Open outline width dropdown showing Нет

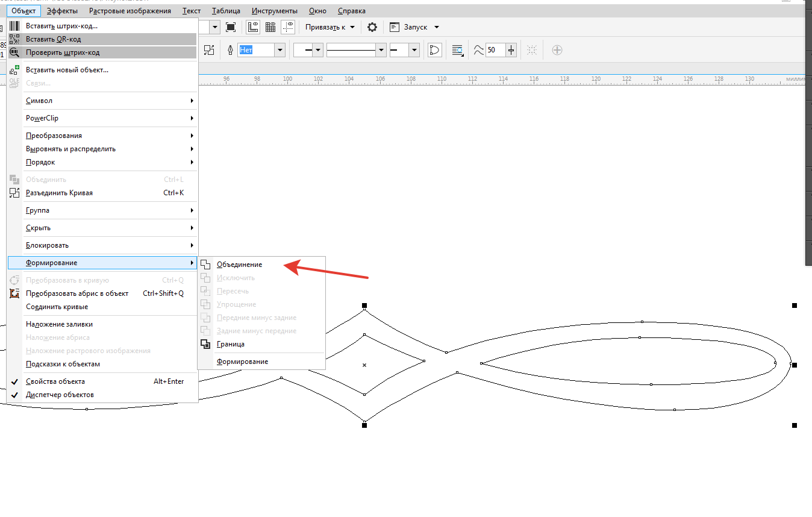pyautogui.click(x=280, y=50)
